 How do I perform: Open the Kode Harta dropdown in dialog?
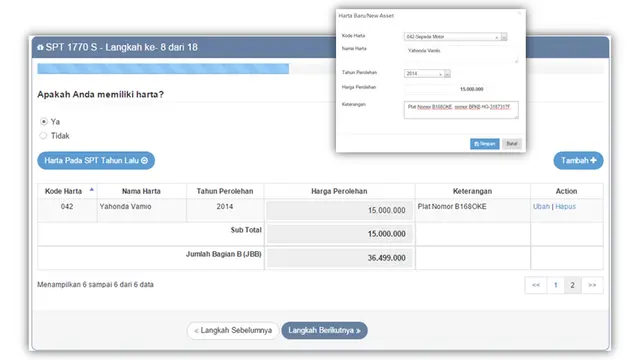tap(504, 37)
